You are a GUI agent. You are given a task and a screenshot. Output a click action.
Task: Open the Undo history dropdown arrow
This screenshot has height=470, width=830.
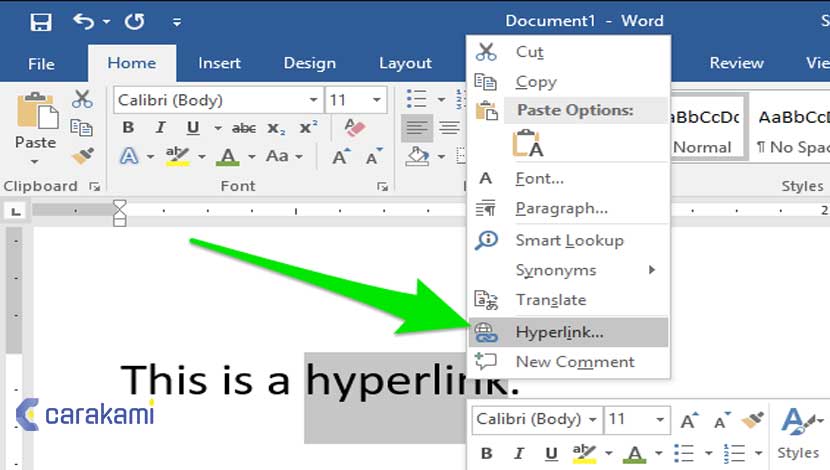(x=106, y=22)
